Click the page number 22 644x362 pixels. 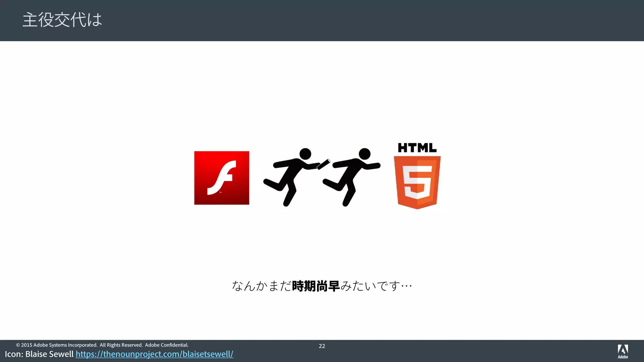coord(322,346)
